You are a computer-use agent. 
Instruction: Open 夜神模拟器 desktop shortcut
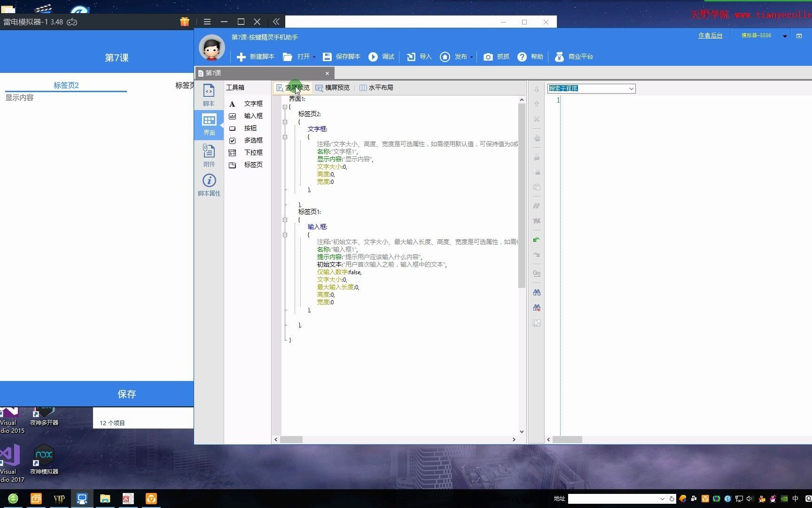[x=44, y=459]
